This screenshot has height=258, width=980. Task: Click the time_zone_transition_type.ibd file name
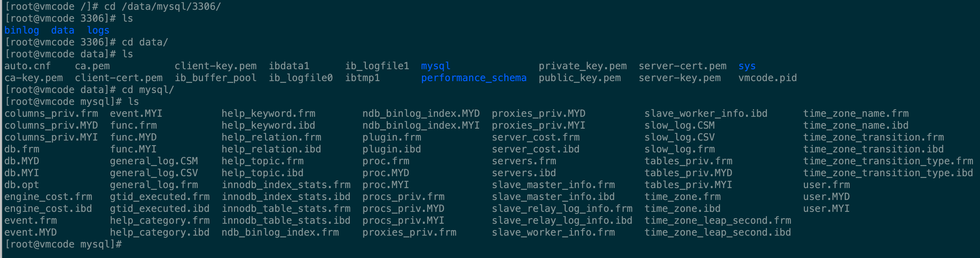click(x=888, y=173)
